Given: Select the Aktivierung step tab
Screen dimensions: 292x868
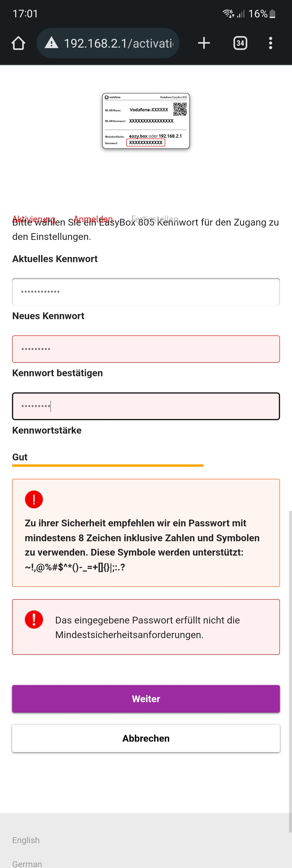Looking at the screenshot, I should pos(34,219).
